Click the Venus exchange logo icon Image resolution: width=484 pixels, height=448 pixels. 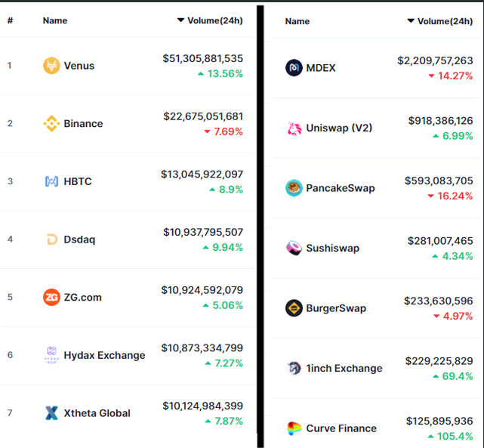(x=51, y=66)
